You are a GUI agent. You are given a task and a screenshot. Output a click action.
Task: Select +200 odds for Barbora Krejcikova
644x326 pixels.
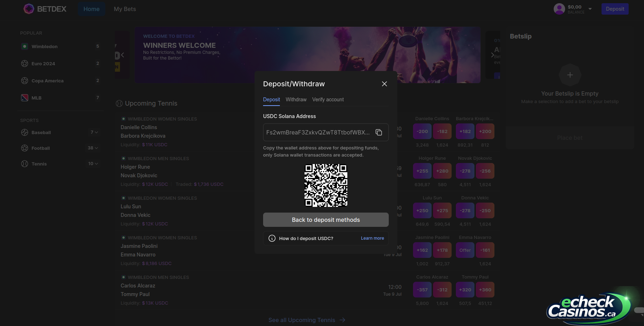485,132
